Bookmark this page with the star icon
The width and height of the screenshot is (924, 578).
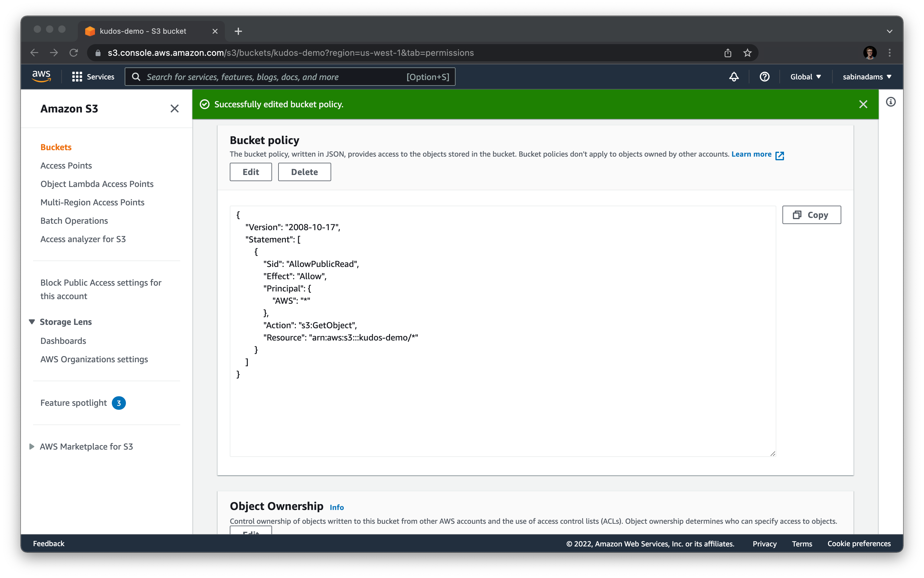(747, 53)
